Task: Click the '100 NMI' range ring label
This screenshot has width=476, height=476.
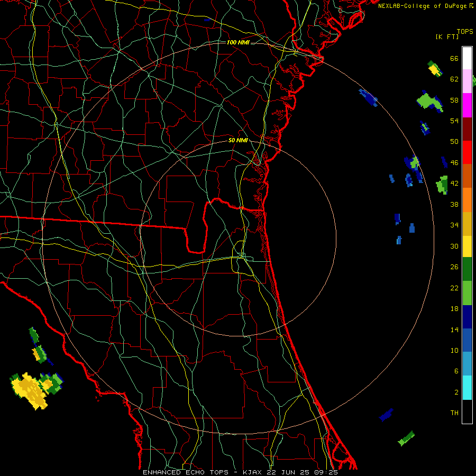Action: [238, 42]
